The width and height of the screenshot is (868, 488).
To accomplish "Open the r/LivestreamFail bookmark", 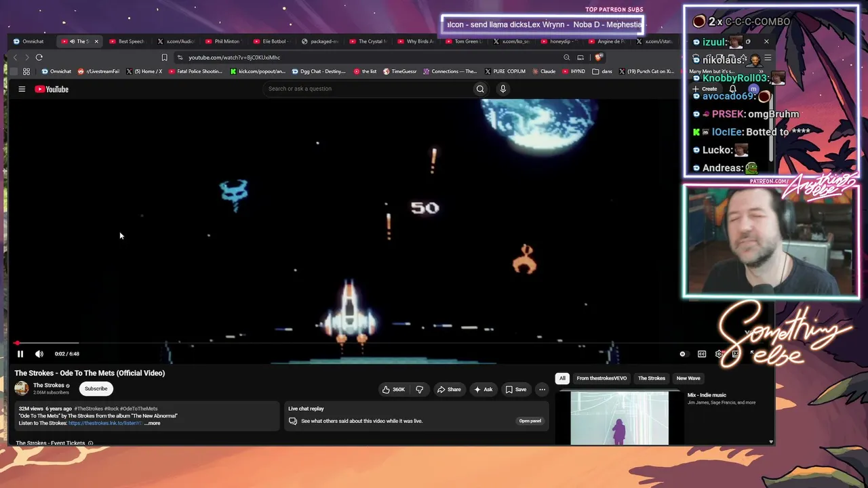I will pyautogui.click(x=99, y=71).
